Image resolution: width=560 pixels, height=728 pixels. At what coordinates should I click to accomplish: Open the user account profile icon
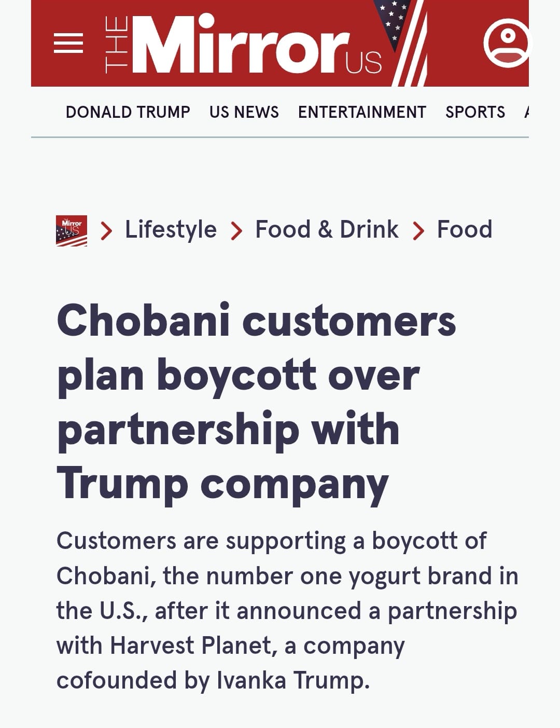point(507,43)
